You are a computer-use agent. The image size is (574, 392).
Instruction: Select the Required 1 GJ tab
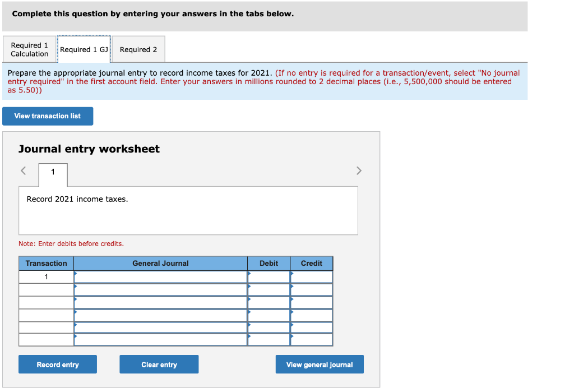(84, 49)
